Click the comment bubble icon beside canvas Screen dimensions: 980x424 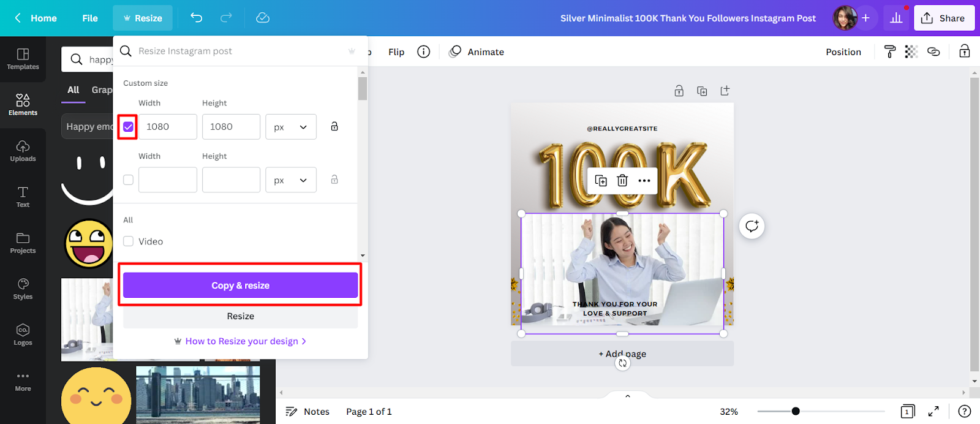[x=752, y=226]
